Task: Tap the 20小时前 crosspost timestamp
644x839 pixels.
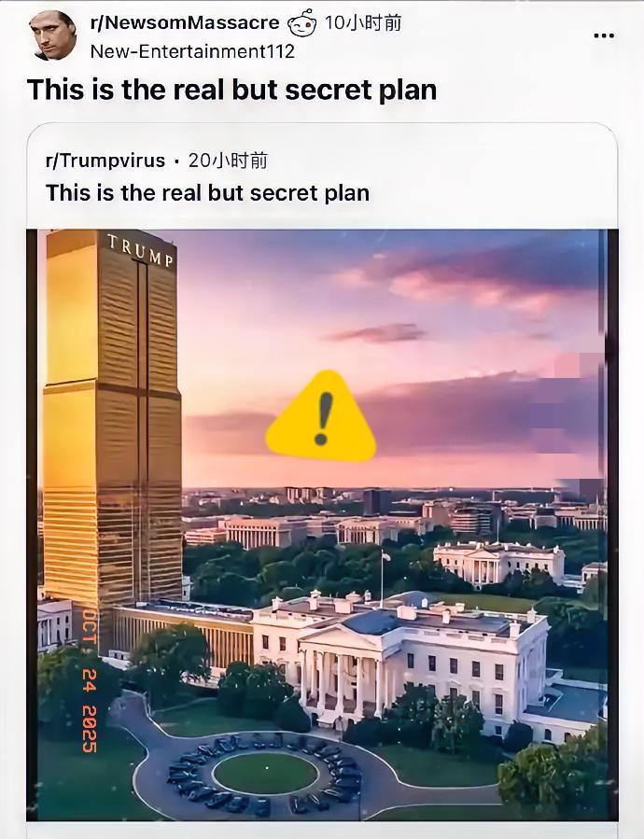Action: click(x=228, y=161)
